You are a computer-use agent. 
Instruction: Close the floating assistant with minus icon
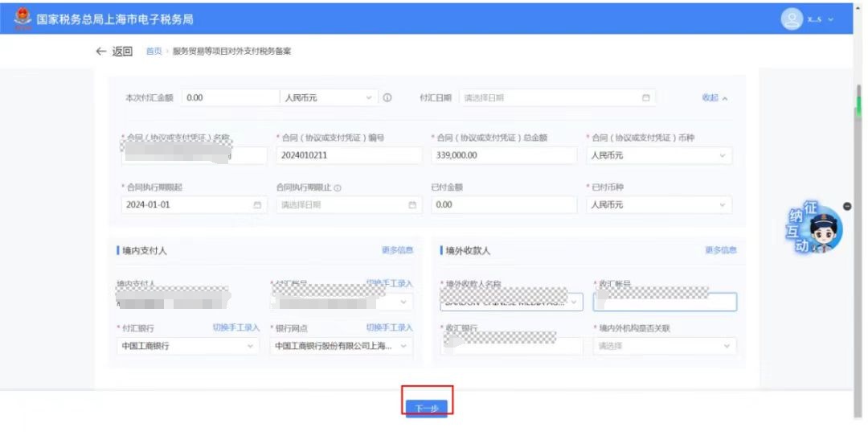click(847, 206)
